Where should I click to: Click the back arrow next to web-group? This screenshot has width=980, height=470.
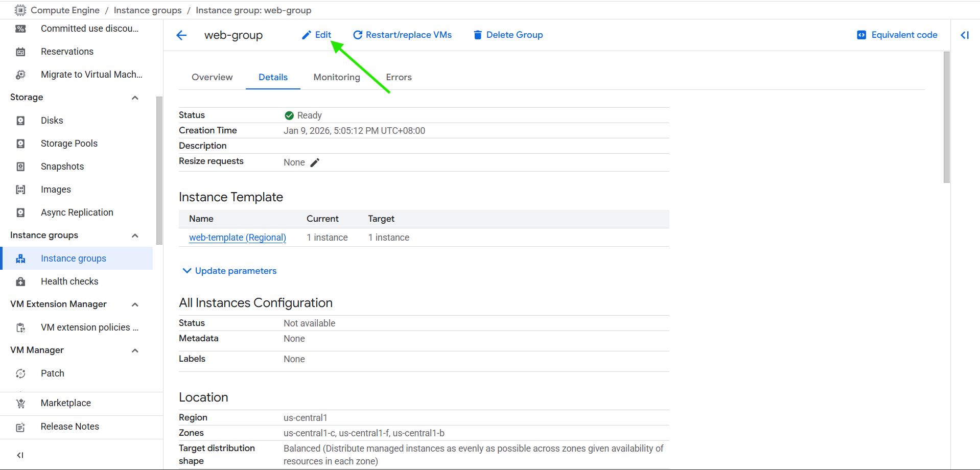[x=181, y=35]
